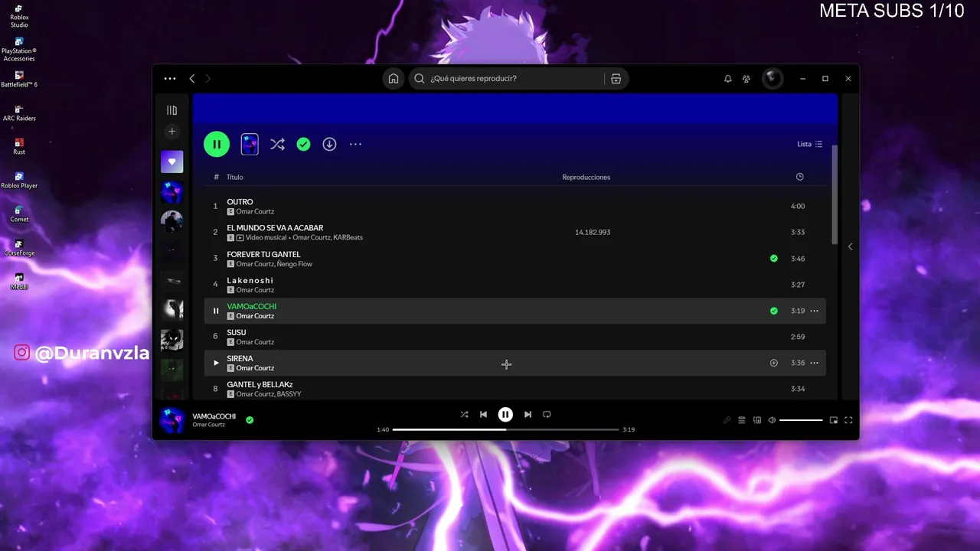Viewport: 980px width, 551px height.
Task: Open Omar Courtz in player bar
Action: coord(209,425)
